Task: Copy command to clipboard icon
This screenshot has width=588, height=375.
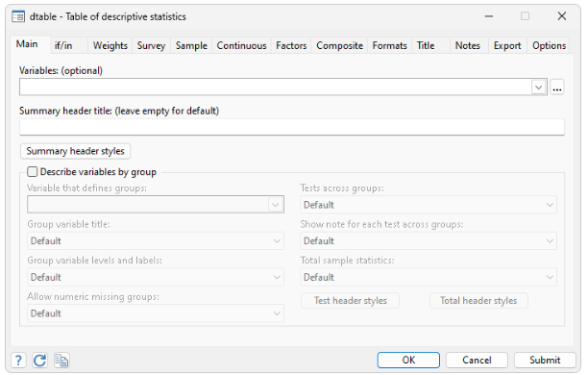Action: coord(61,361)
